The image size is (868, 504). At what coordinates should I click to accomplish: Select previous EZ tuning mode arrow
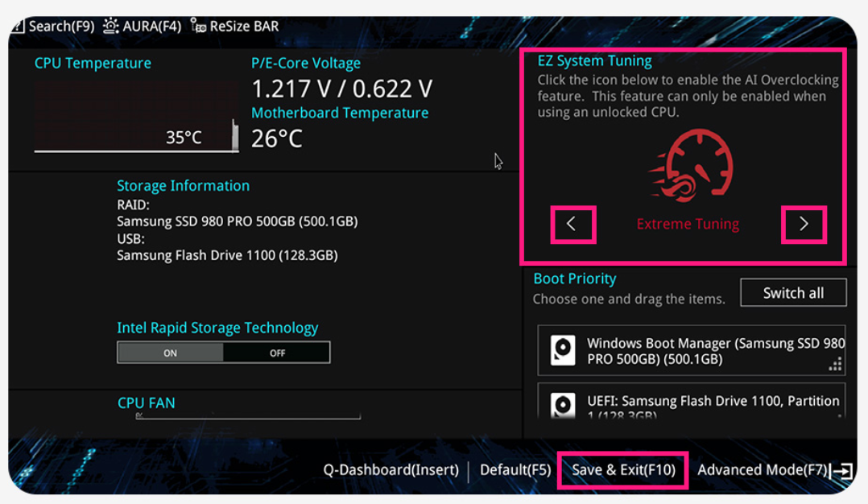coord(572,225)
